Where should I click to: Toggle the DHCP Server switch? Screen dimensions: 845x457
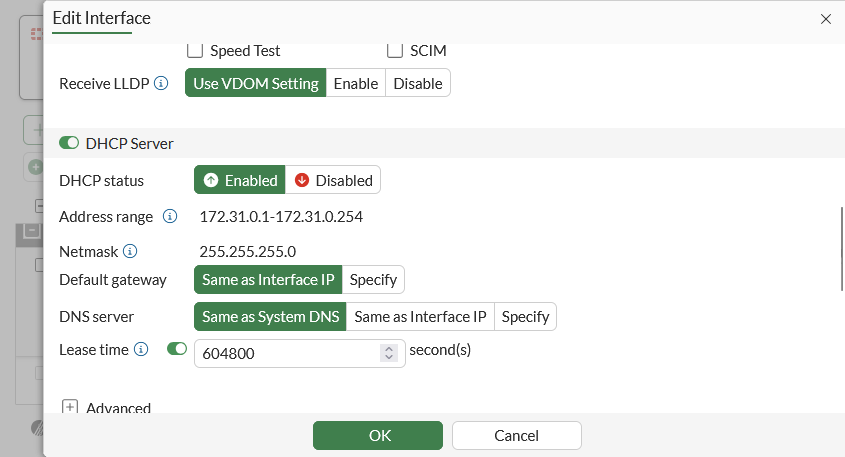click(x=69, y=143)
